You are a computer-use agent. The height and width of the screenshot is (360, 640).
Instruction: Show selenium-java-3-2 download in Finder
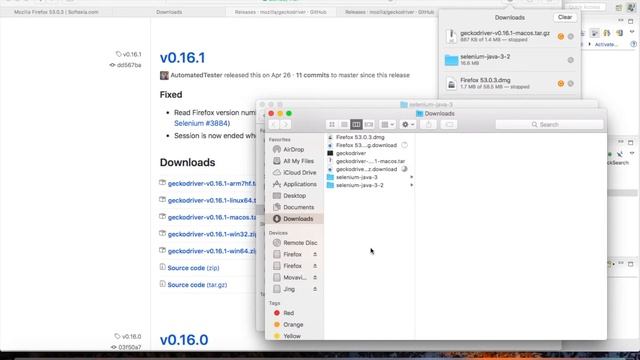(x=571, y=60)
